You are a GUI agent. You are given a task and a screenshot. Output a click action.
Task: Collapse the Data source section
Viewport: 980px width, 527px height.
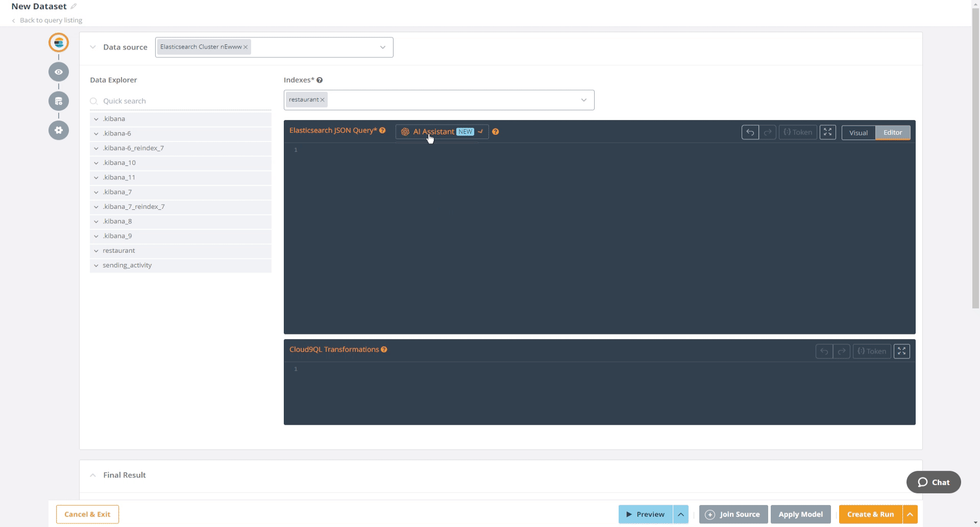(93, 47)
